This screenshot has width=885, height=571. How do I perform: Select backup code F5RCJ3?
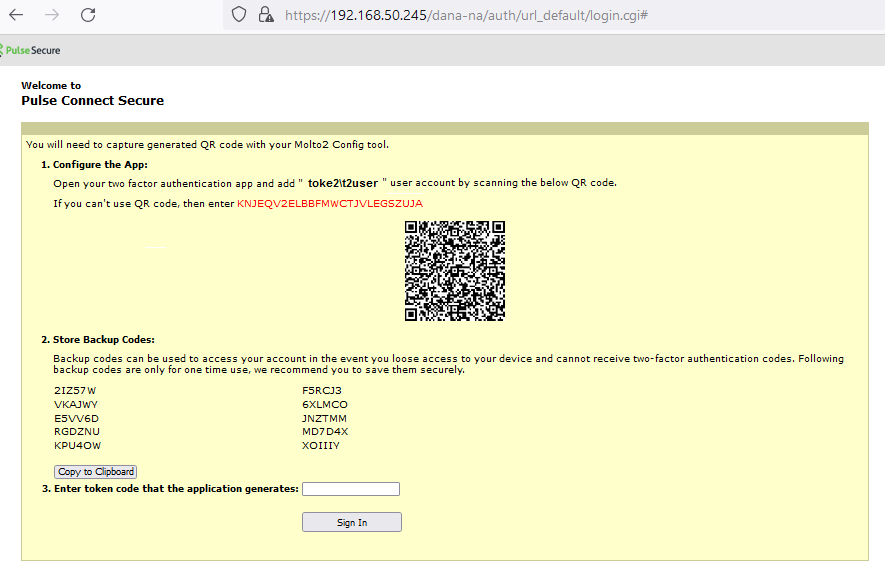click(322, 390)
